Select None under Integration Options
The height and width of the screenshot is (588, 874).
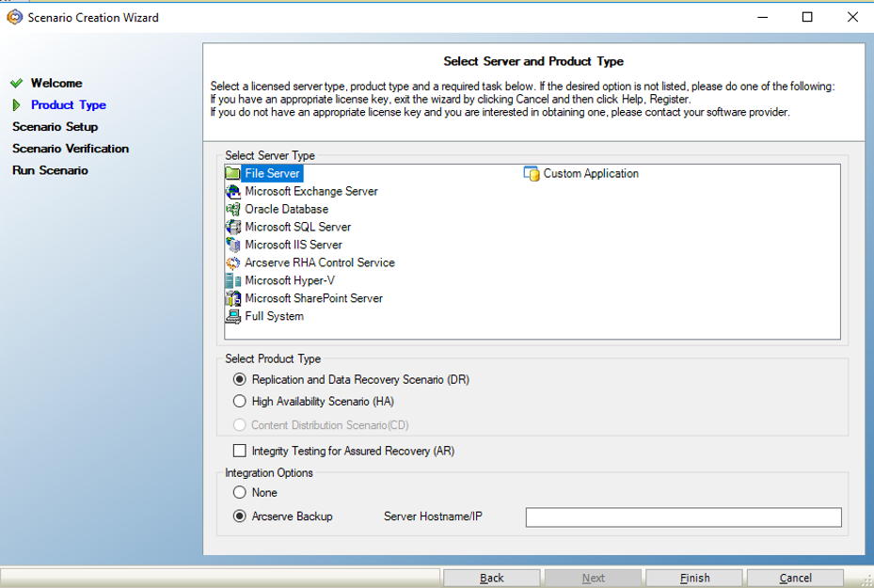tap(239, 492)
